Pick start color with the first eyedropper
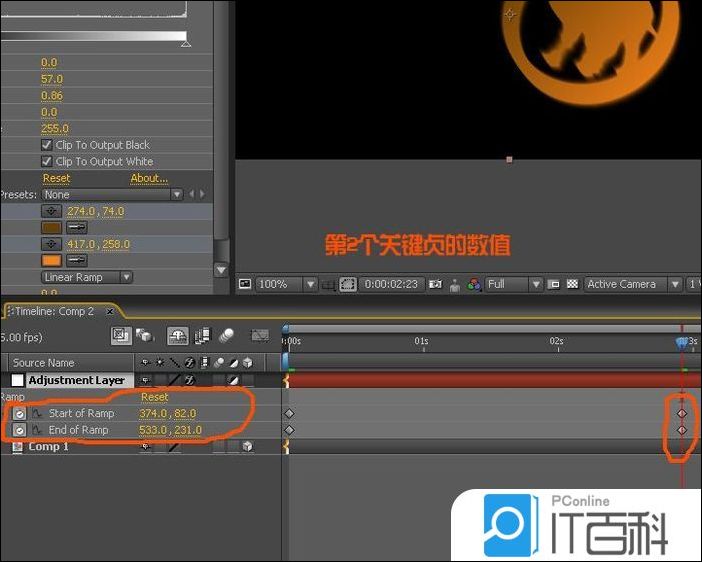The height and width of the screenshot is (562, 702). tap(77, 227)
